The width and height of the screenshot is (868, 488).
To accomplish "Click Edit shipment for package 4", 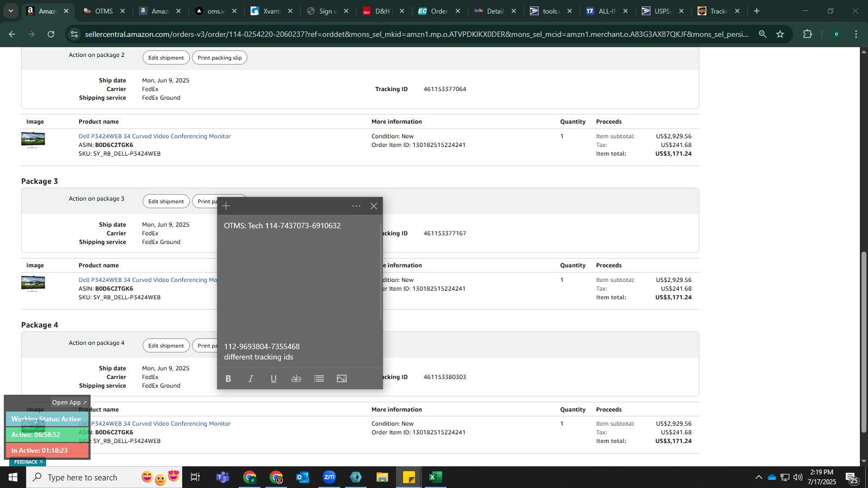I will coord(166,345).
